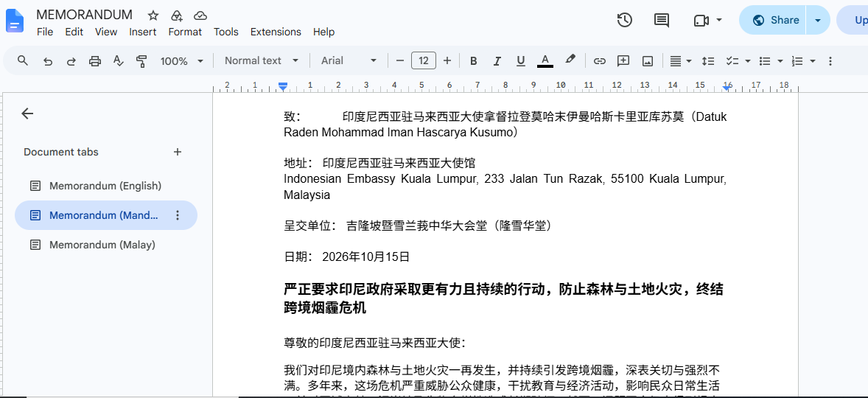Click the font size field
868x398 pixels.
(424, 60)
